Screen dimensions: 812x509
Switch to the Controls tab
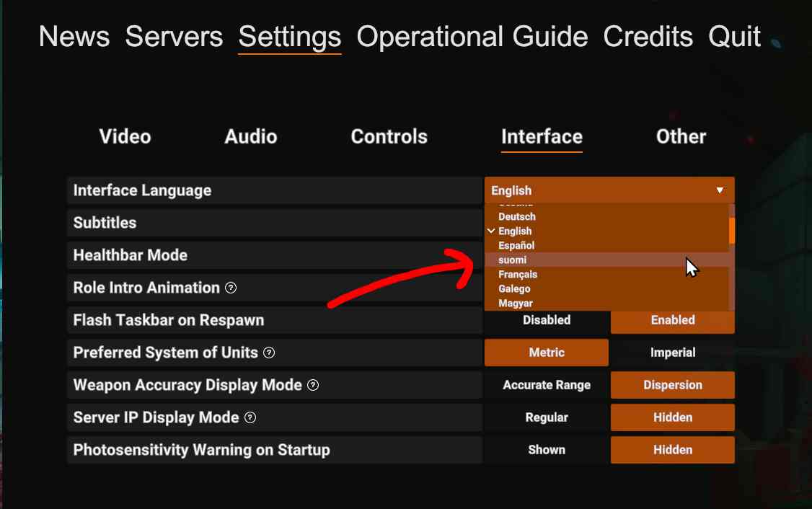point(389,136)
